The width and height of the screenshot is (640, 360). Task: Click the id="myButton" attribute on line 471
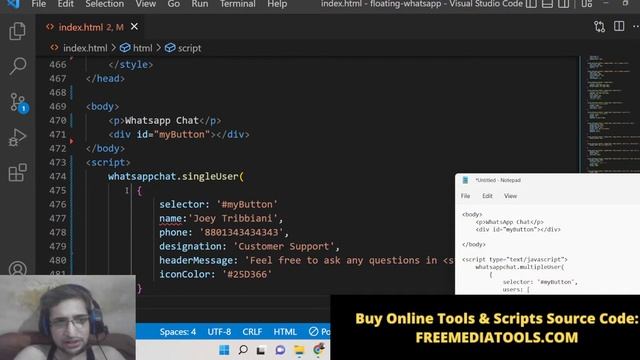click(x=173, y=134)
